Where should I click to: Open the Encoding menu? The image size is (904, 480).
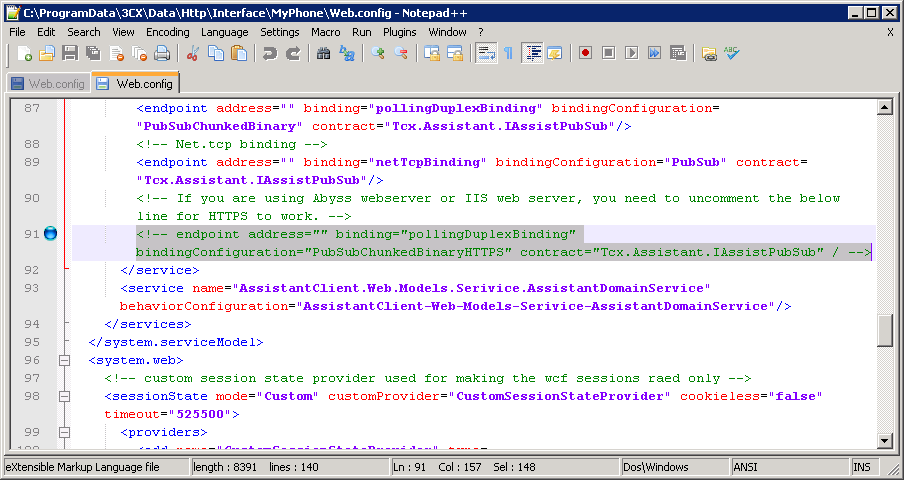[168, 32]
